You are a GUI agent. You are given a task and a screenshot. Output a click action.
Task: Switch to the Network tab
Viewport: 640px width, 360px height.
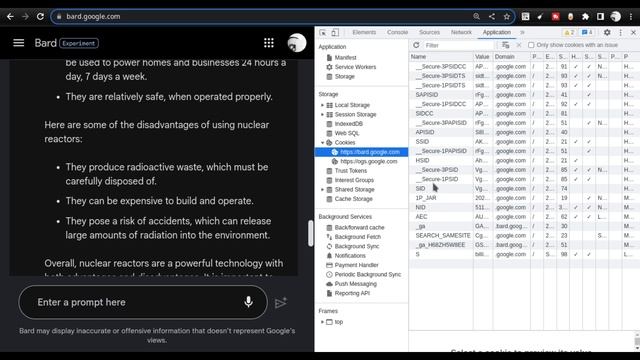pos(461,32)
